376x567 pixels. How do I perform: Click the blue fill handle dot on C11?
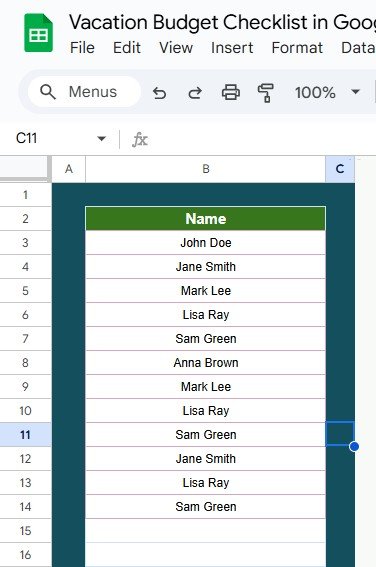(x=354, y=447)
